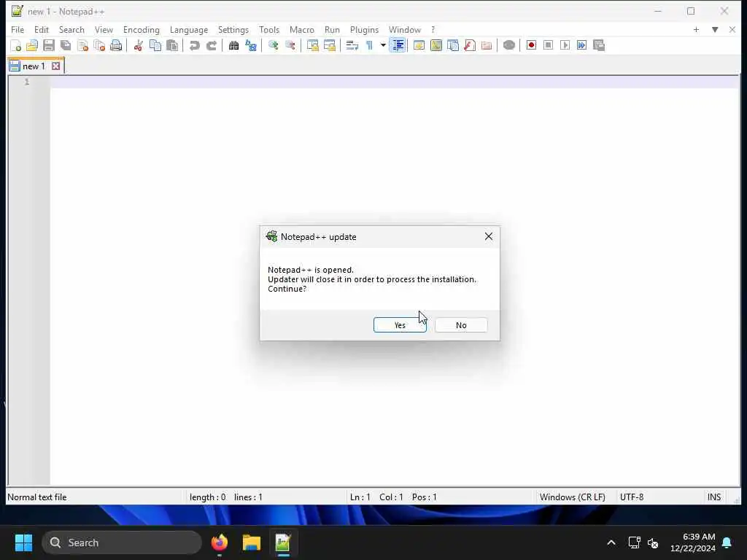
Task: Click the Zoom Out toolbar icon
Action: coord(290,45)
